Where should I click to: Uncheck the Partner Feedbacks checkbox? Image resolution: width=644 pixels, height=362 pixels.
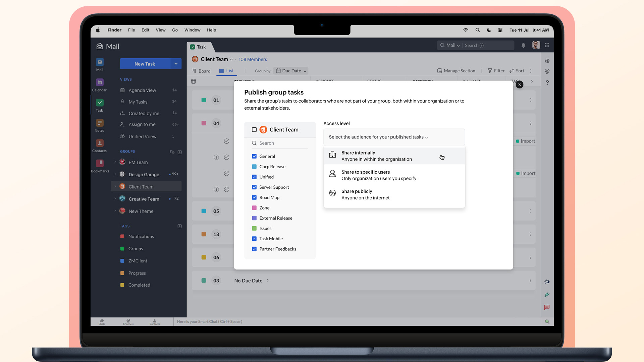(x=254, y=249)
